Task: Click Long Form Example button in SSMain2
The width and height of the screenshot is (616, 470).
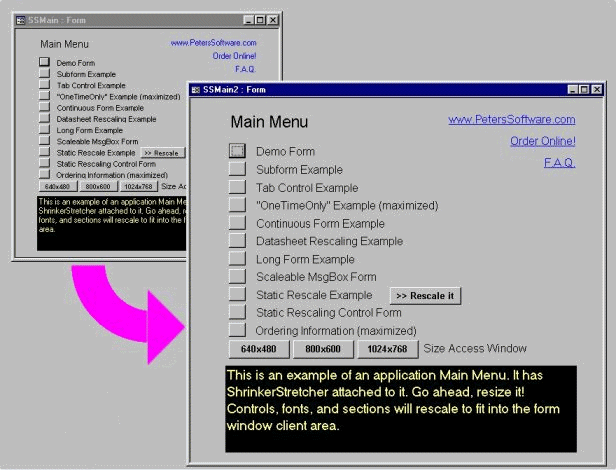Action: [x=237, y=259]
